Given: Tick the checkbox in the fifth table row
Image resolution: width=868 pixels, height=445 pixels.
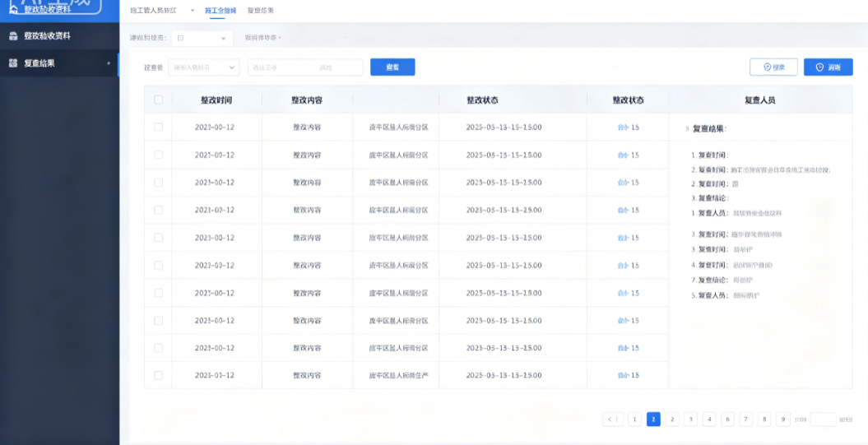Looking at the screenshot, I should click(x=158, y=238).
